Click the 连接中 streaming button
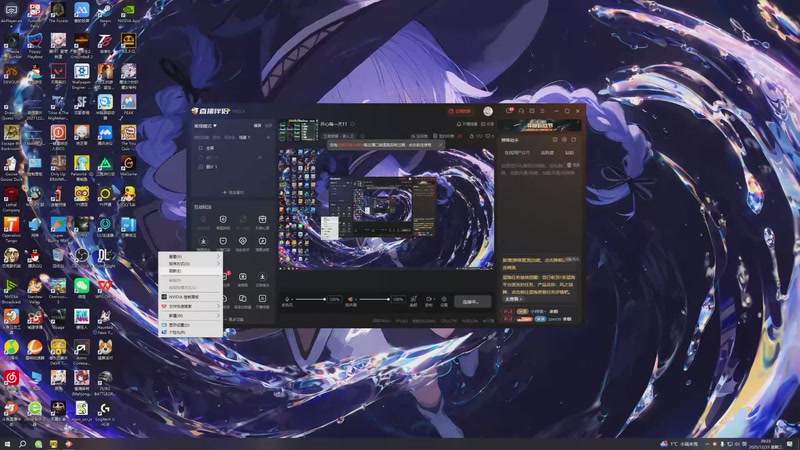The height and width of the screenshot is (450, 800). click(472, 302)
